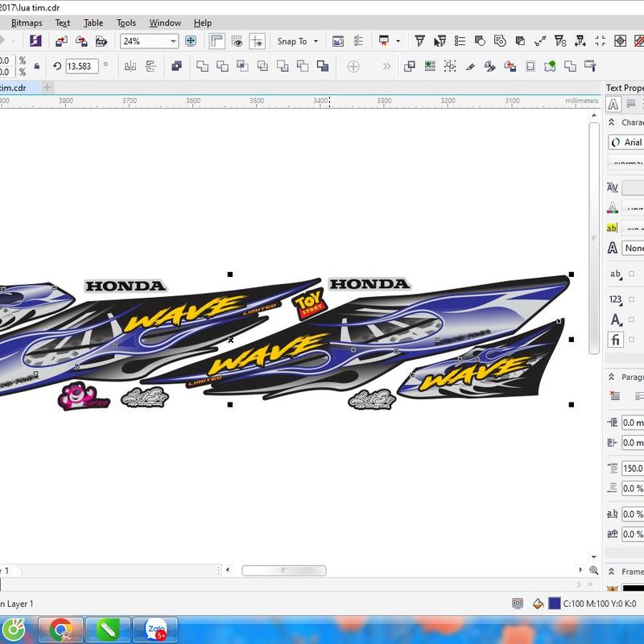Screen dimensions: 644x644
Task: Click the Import icon in the toolbar
Action: tap(62, 41)
